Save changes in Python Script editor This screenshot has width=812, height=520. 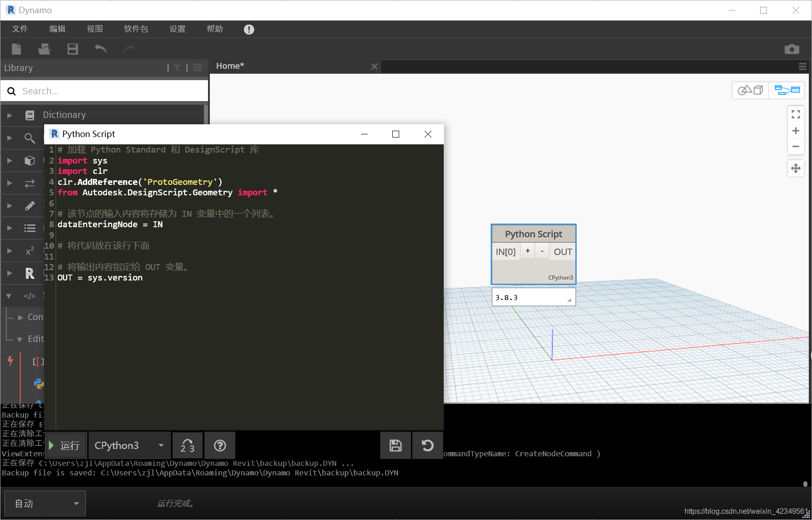(396, 445)
